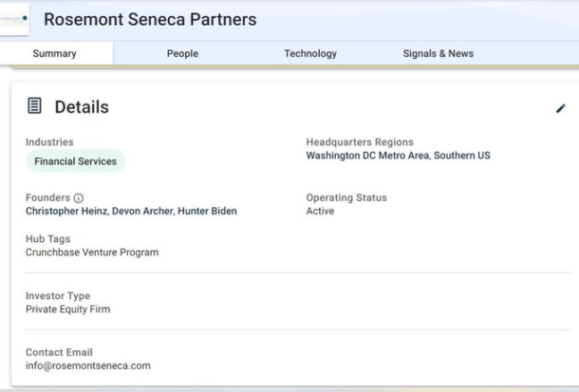
Task: Open the Summary tab
Action: point(55,53)
